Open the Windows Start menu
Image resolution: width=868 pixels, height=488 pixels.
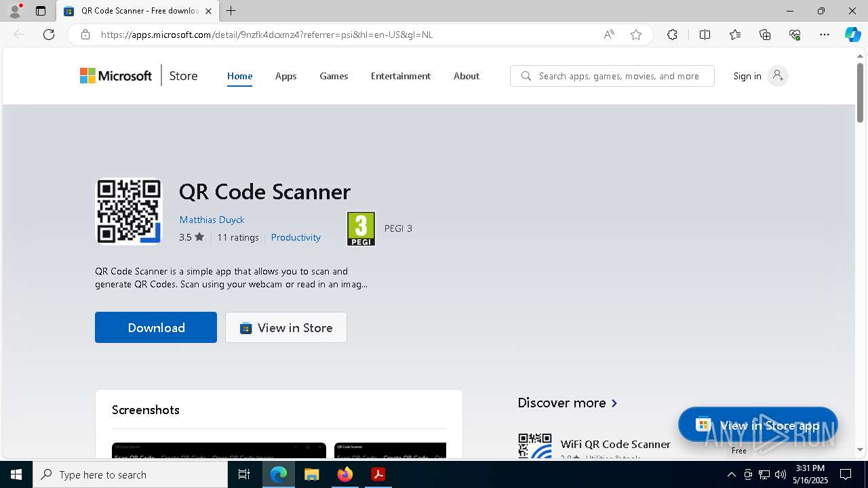pos(16,474)
